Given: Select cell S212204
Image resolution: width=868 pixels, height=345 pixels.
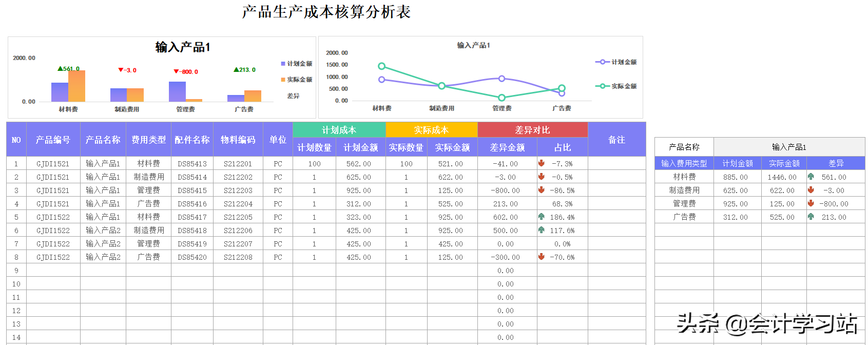Looking at the screenshot, I should tap(238, 204).
